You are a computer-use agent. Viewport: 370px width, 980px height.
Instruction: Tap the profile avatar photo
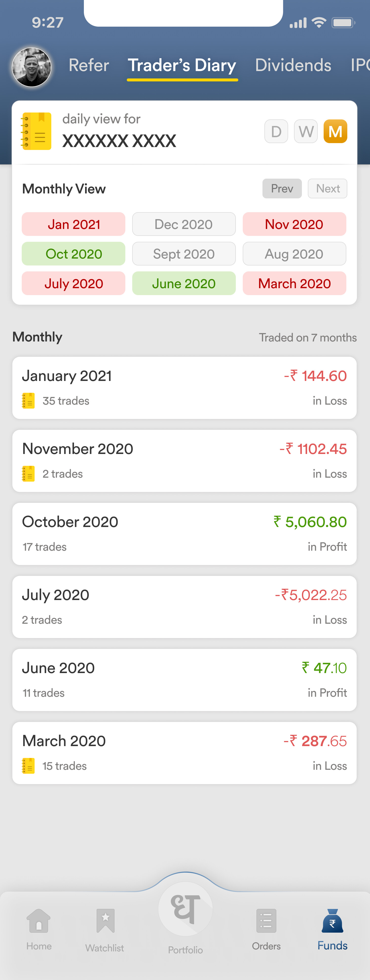[x=32, y=67]
